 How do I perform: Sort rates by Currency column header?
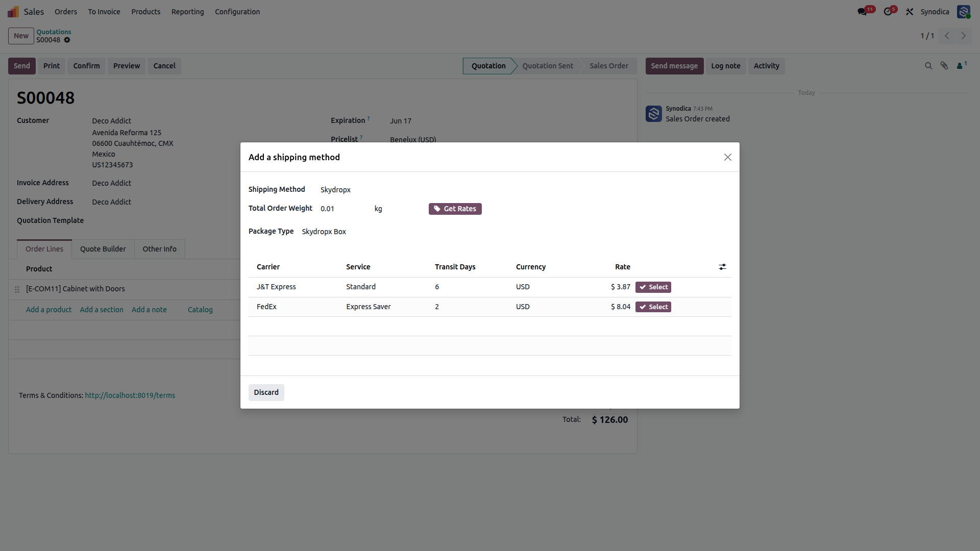pos(531,267)
